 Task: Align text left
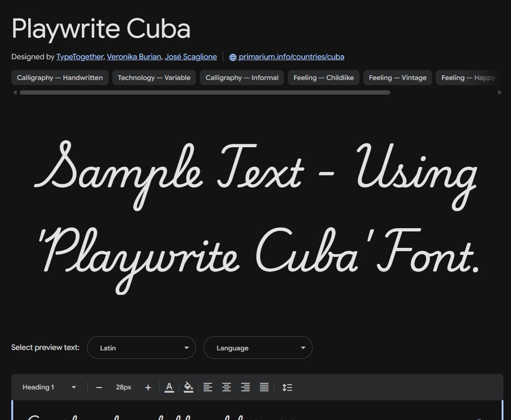pyautogui.click(x=208, y=388)
